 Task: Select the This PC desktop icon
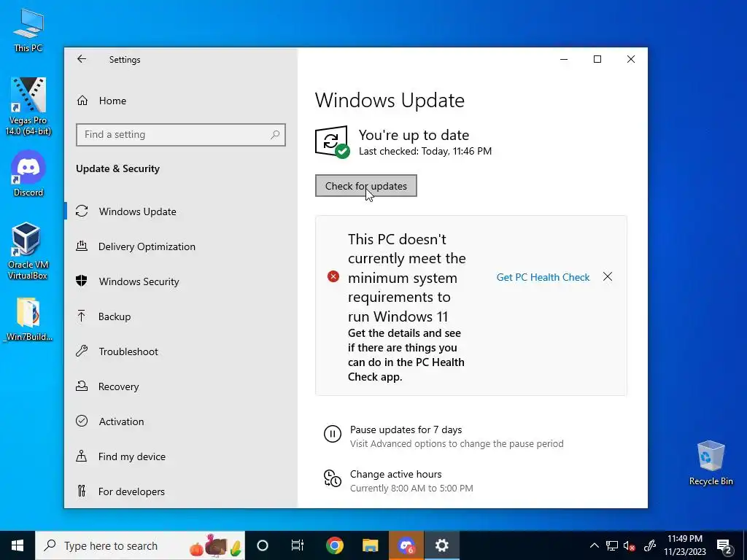(x=28, y=31)
